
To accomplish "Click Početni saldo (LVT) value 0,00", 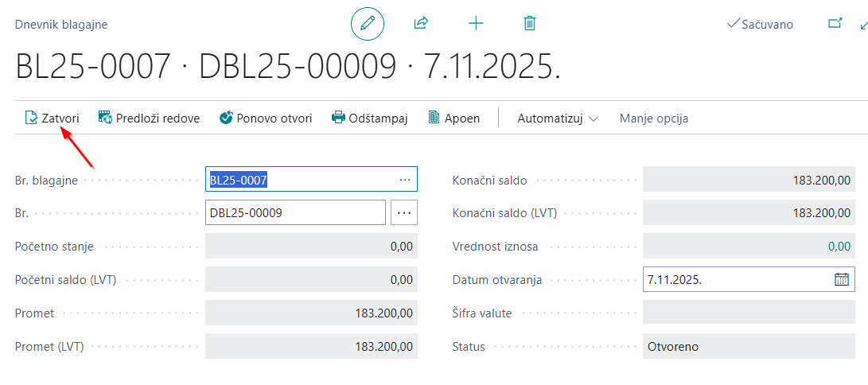I will click(311, 279).
